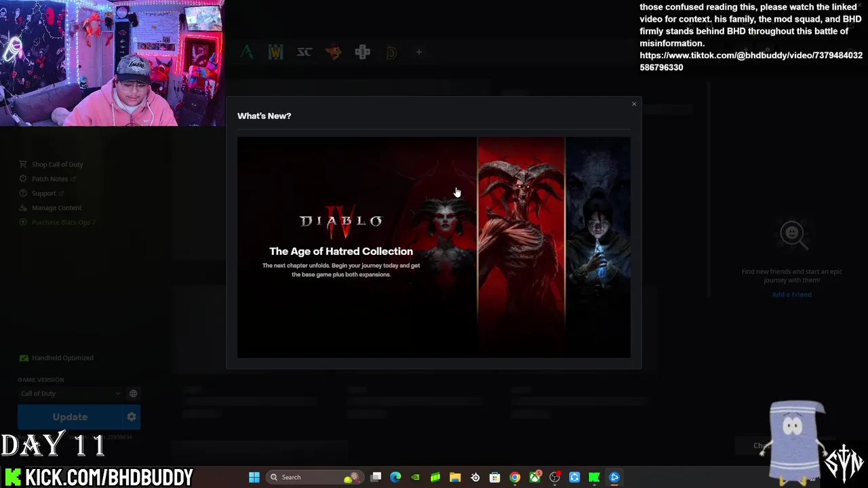The width and height of the screenshot is (868, 488).
Task: Click The Age of Hatred Collection title
Action: pos(341,251)
